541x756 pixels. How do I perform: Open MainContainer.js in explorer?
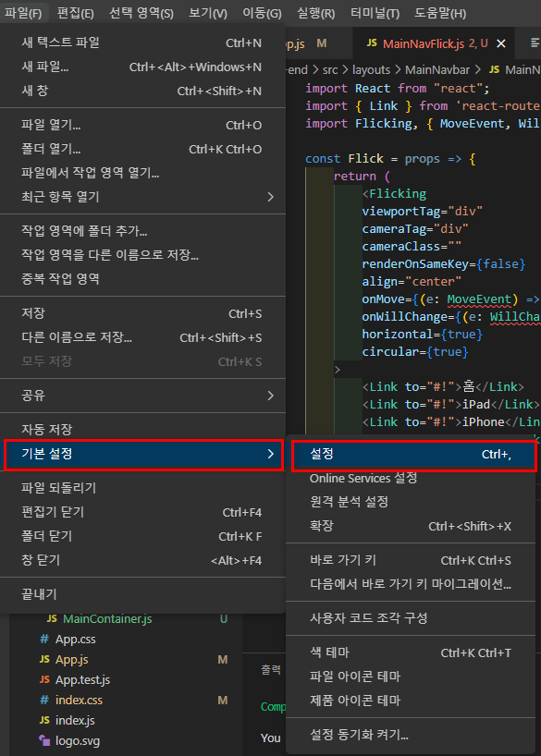coord(107,619)
